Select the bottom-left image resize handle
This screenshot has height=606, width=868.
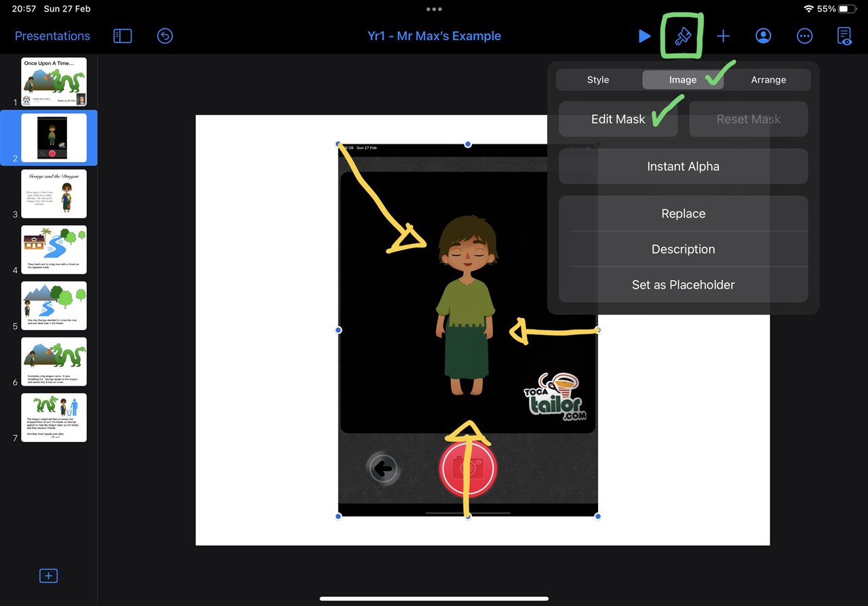(x=338, y=517)
